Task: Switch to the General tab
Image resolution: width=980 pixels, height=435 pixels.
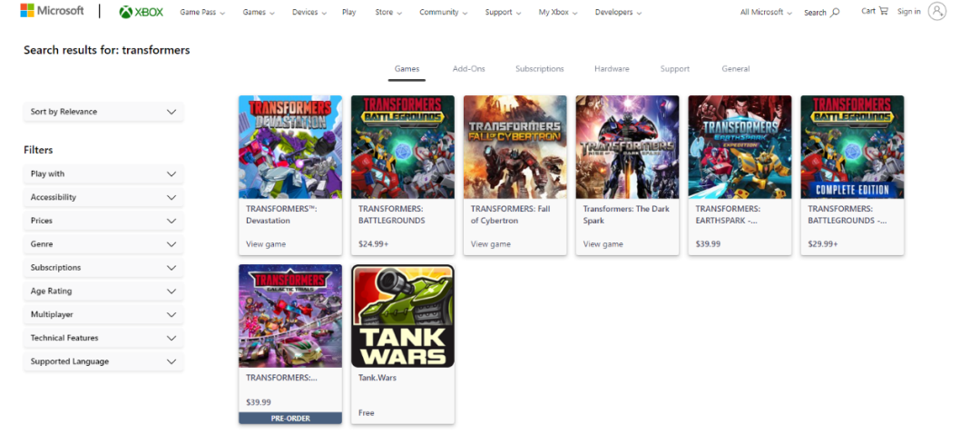Action: click(x=736, y=69)
